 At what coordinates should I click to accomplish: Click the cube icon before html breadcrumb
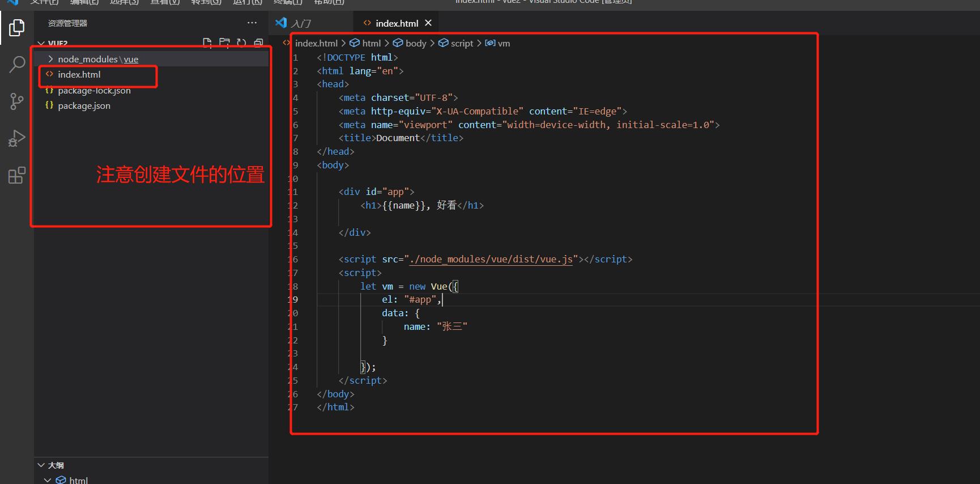click(x=355, y=43)
